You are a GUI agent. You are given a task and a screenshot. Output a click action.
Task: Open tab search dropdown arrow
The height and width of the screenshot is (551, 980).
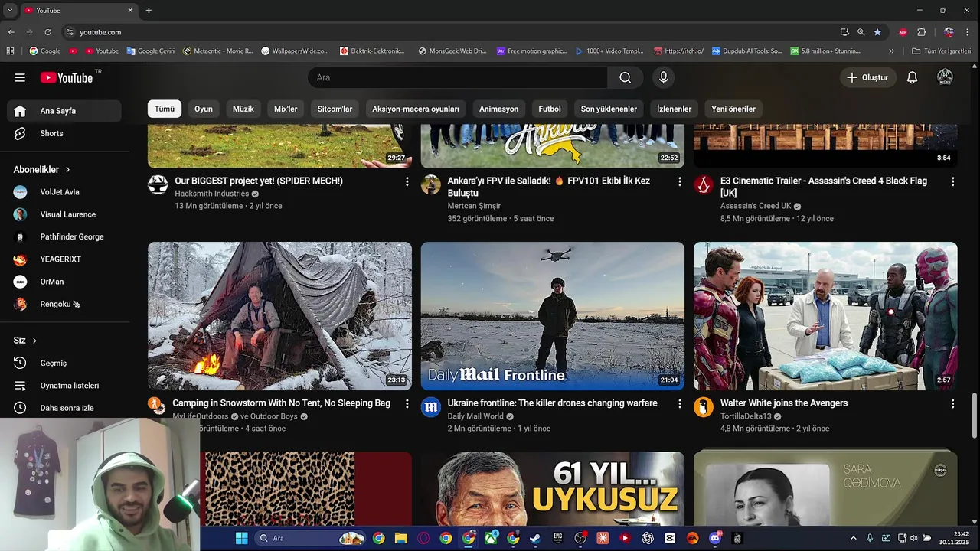point(10,10)
